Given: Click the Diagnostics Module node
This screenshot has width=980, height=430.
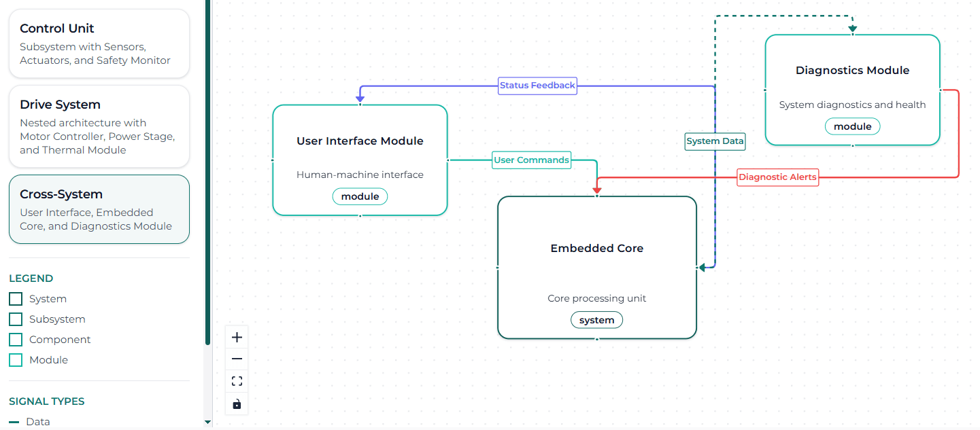Looking at the screenshot, I should coord(852,90).
